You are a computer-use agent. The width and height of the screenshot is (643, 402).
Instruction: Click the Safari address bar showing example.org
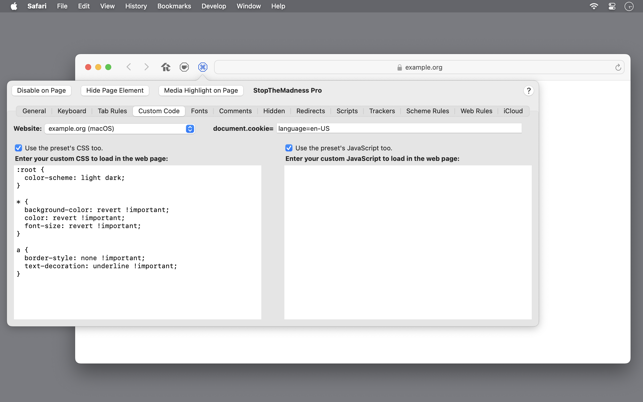click(420, 67)
